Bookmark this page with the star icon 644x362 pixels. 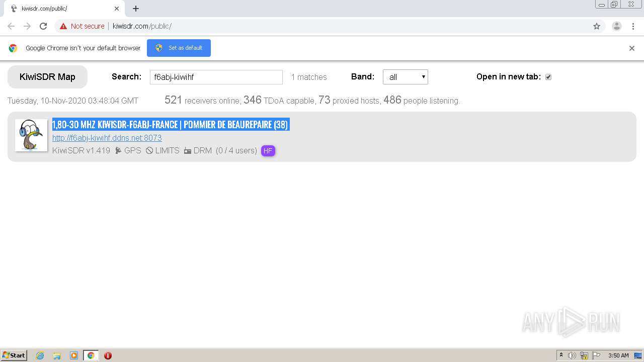click(x=597, y=26)
